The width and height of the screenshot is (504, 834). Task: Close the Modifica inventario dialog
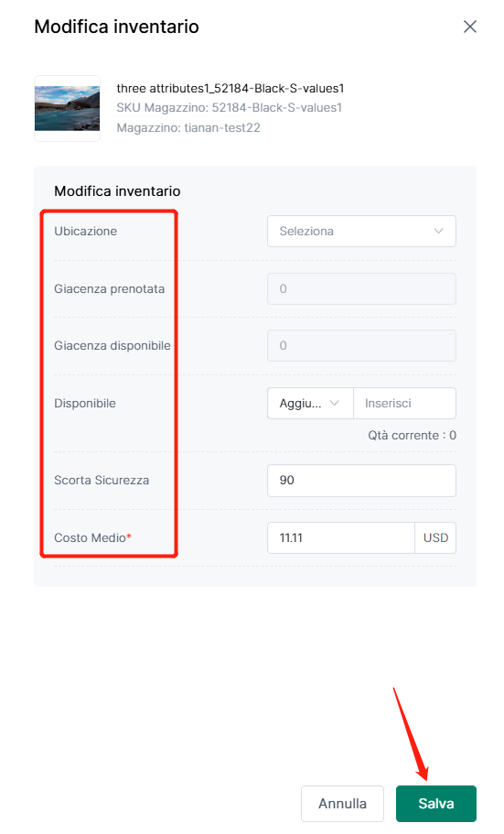(x=469, y=27)
